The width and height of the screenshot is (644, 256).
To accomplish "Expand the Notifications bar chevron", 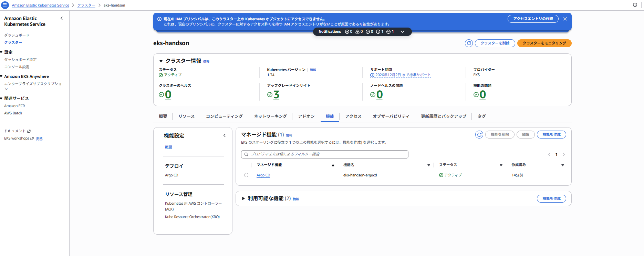I will (x=403, y=32).
